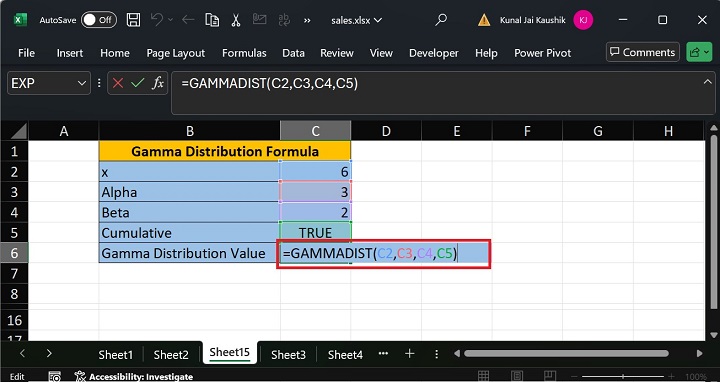
Task: Select the row 6 header
Action: pyautogui.click(x=14, y=253)
